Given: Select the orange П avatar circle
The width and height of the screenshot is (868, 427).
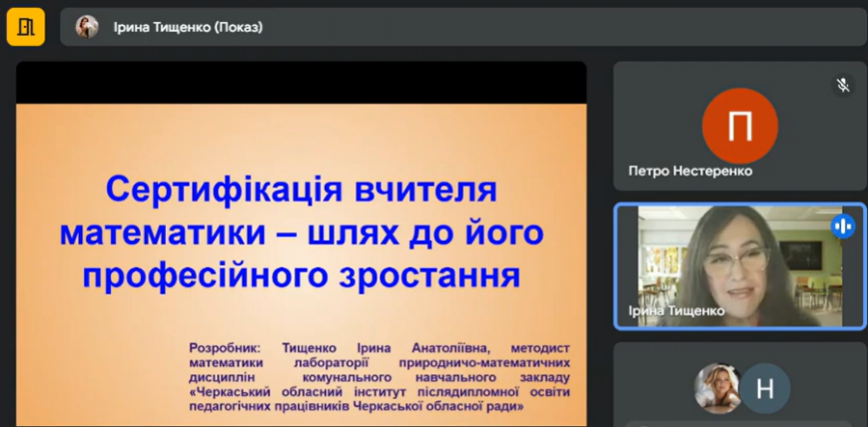Looking at the screenshot, I should (x=740, y=126).
